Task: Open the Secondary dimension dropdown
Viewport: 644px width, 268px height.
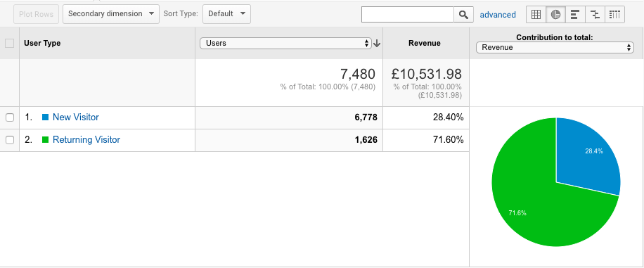Action: point(111,14)
